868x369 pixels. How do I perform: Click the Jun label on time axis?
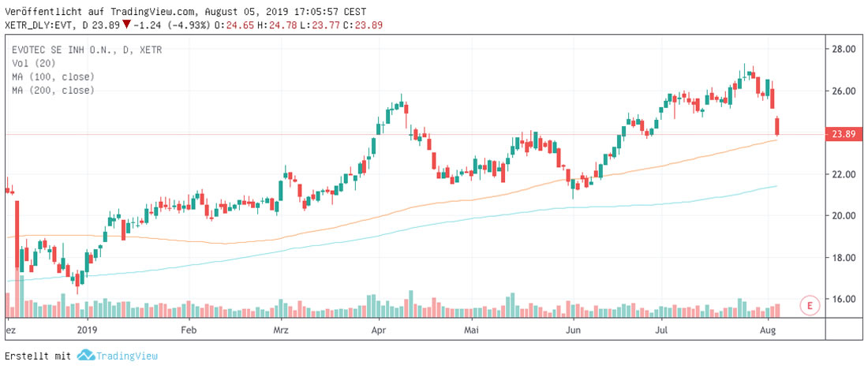pos(574,330)
